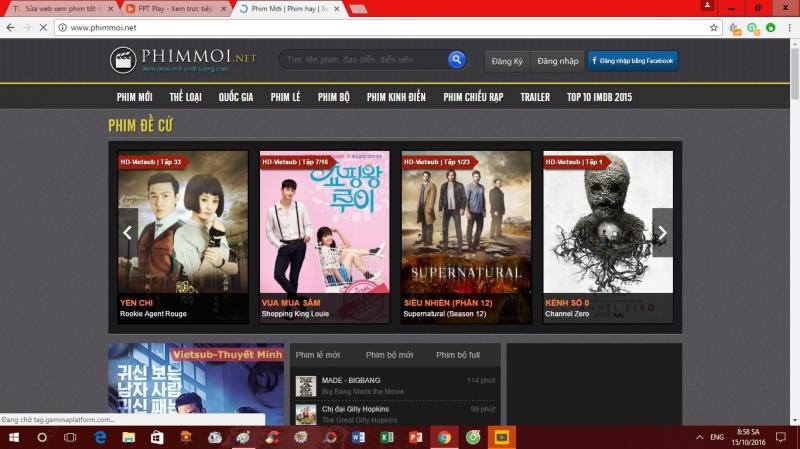
Task: Click the Phimmoi.net clapperboard logo
Action: (124, 61)
